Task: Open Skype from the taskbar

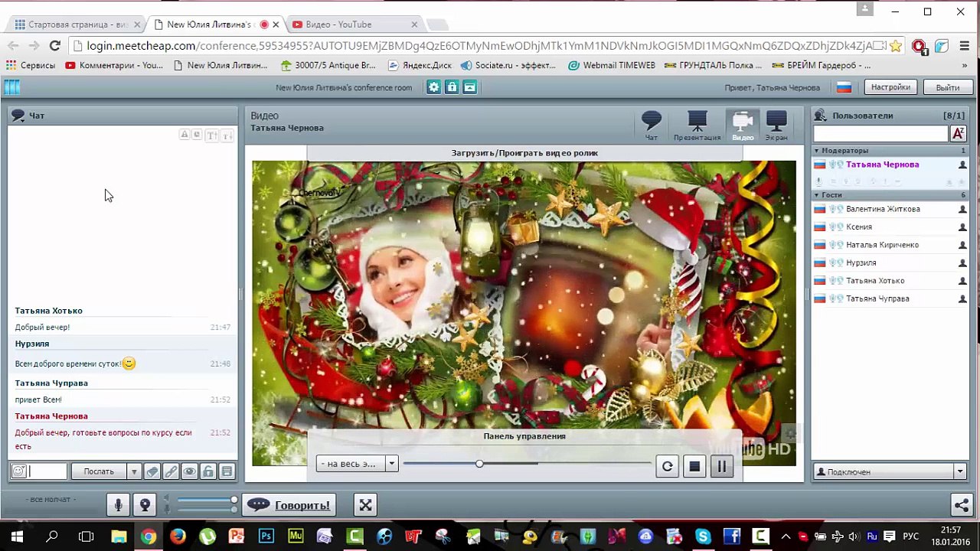Action: (703, 536)
